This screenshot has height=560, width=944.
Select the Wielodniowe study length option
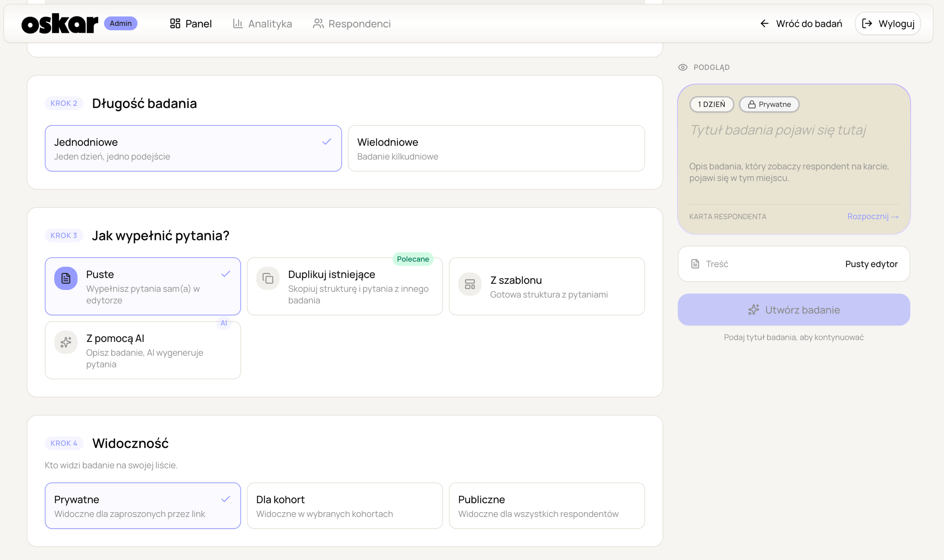[x=496, y=148]
